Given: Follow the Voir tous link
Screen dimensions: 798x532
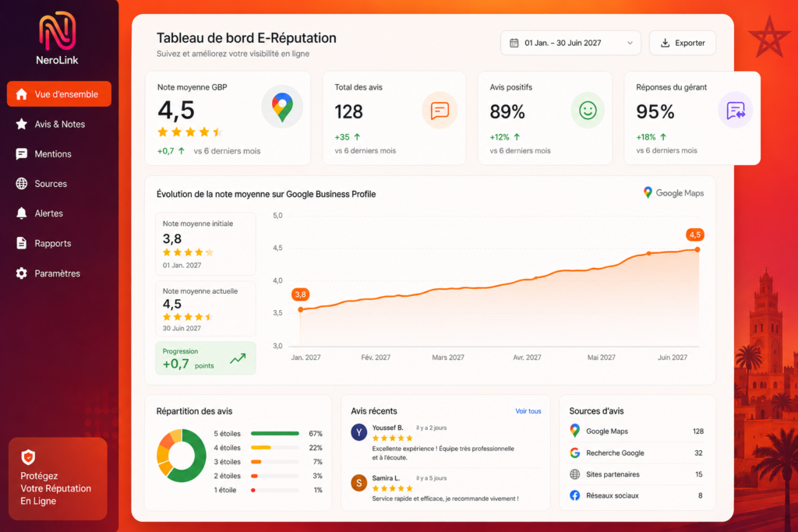Looking at the screenshot, I should (x=528, y=411).
